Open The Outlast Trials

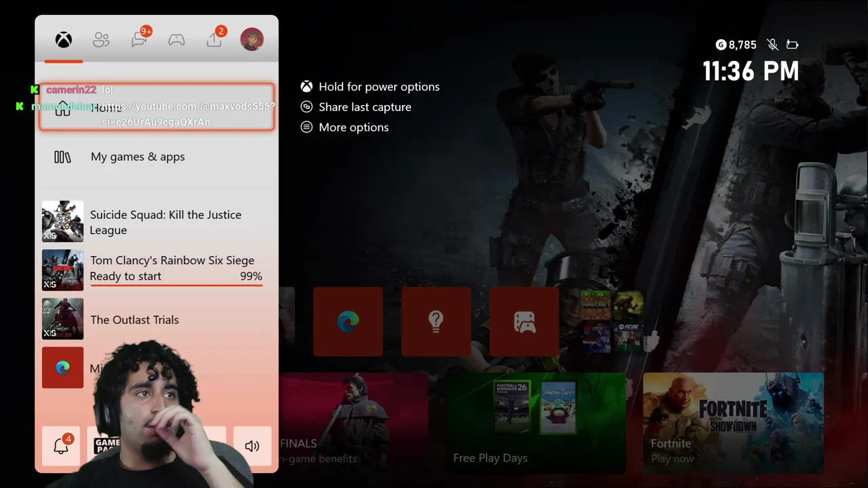click(x=157, y=319)
